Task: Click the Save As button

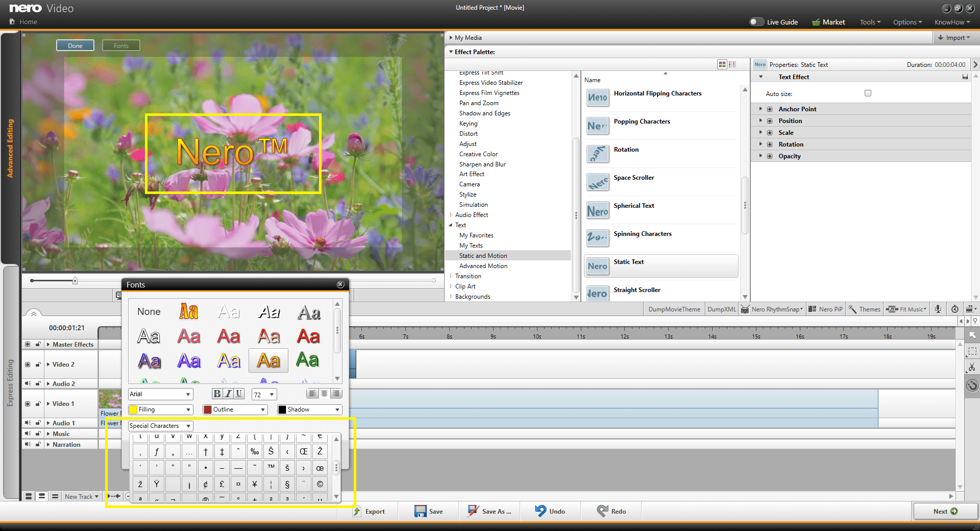Action: coord(489,511)
